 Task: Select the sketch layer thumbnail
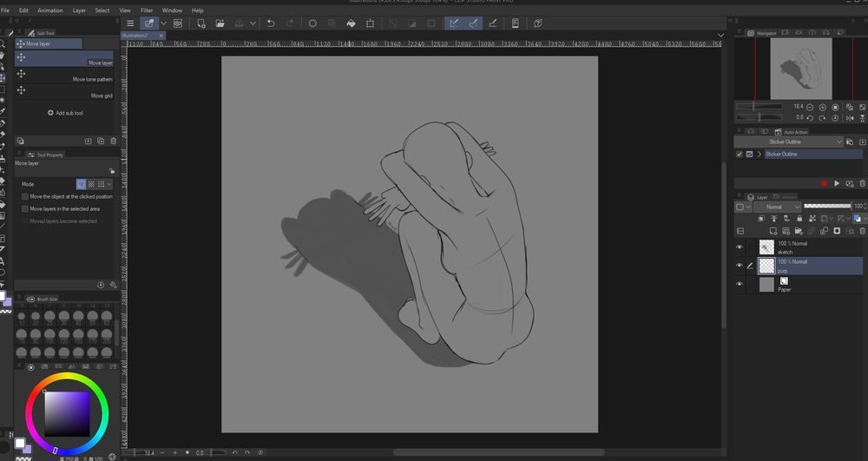(x=766, y=247)
